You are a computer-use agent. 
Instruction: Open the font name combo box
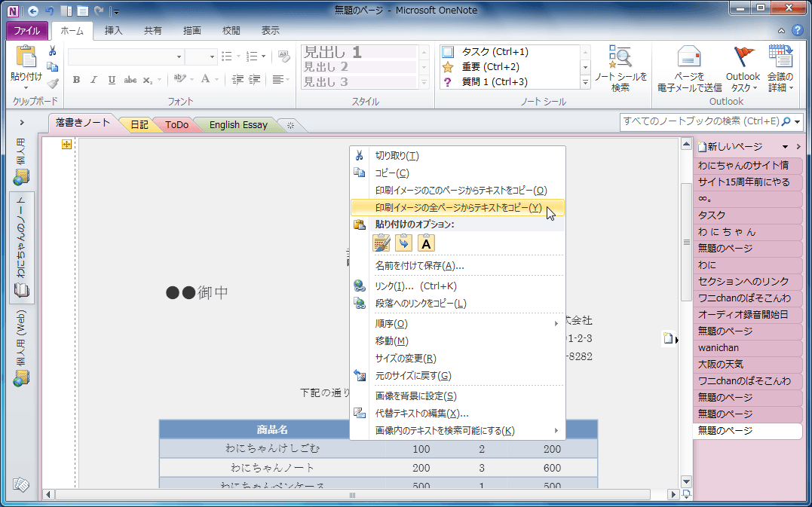pos(126,57)
